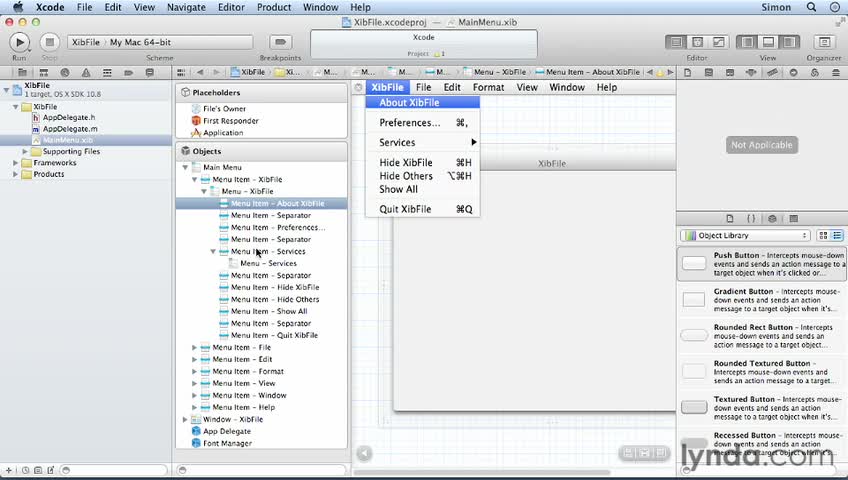
Task: Show the Symbol navigator
Action: pyautogui.click(x=44, y=72)
